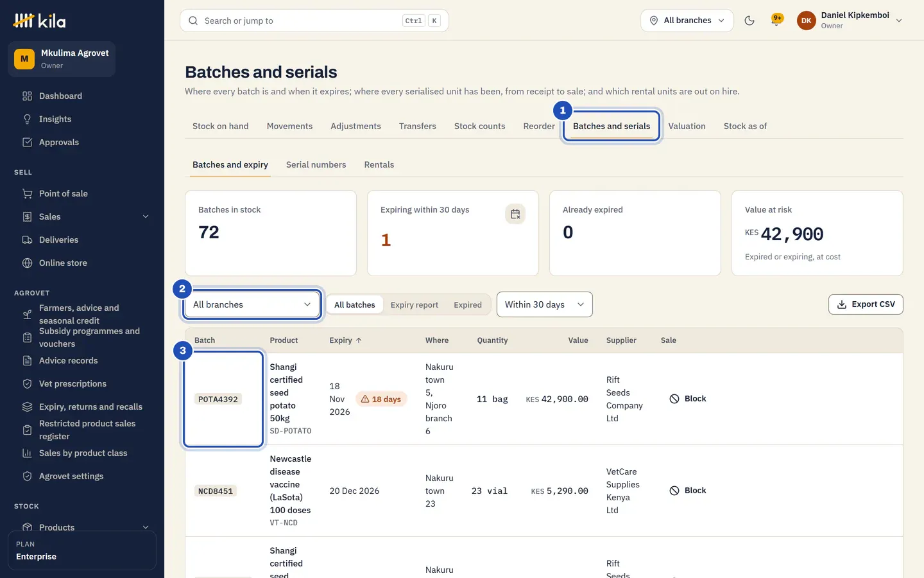Switch to Expiry report view

click(x=415, y=304)
